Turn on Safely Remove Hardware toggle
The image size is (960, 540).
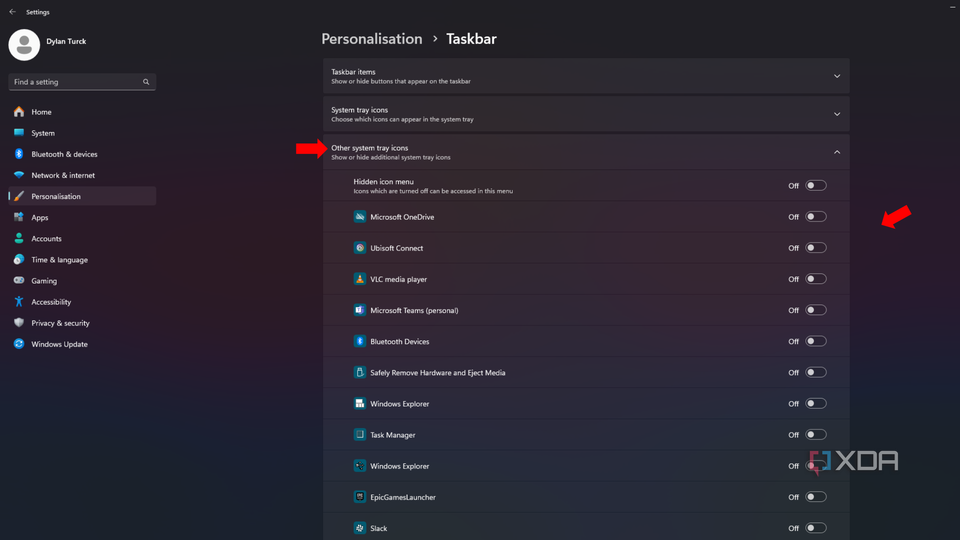[816, 372]
